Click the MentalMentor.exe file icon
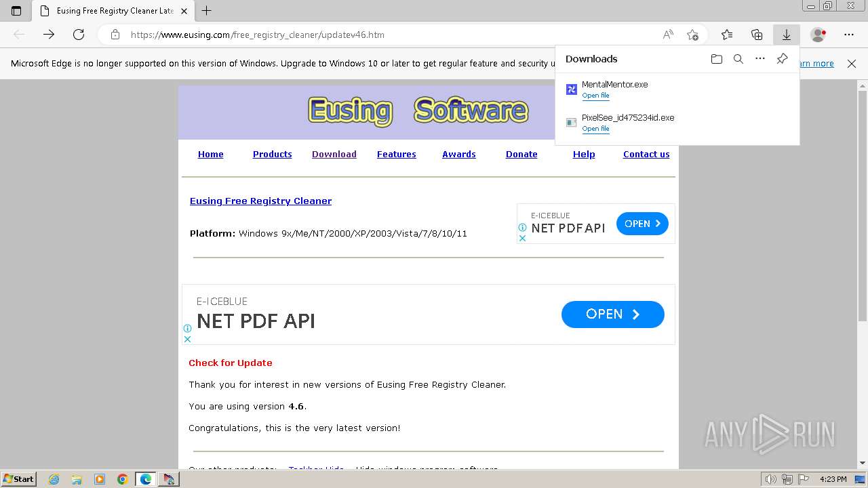Image resolution: width=868 pixels, height=488 pixels. tap(571, 89)
